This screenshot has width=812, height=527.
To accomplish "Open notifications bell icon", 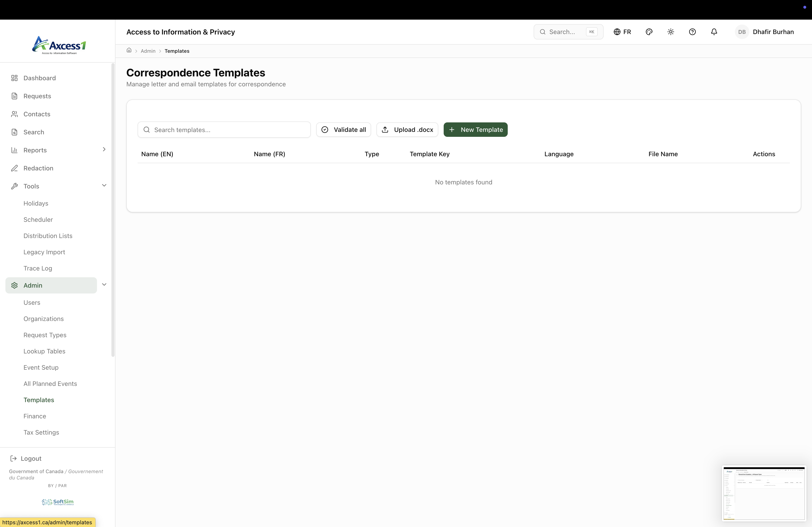I will (x=714, y=32).
